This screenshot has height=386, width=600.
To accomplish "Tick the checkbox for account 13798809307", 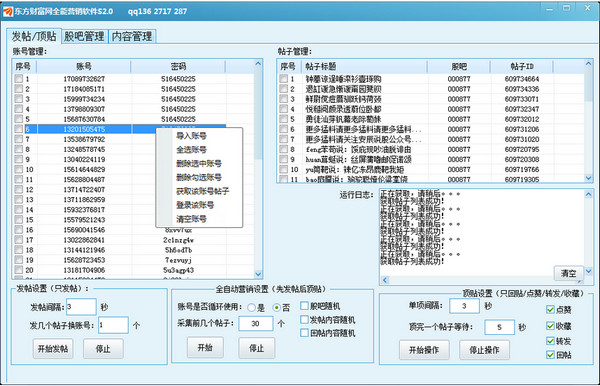I will [18, 109].
